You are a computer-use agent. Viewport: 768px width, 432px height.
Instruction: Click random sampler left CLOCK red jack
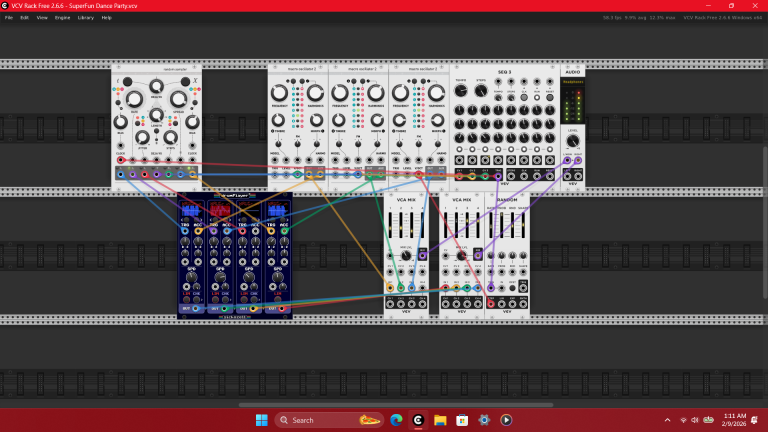click(x=120, y=160)
